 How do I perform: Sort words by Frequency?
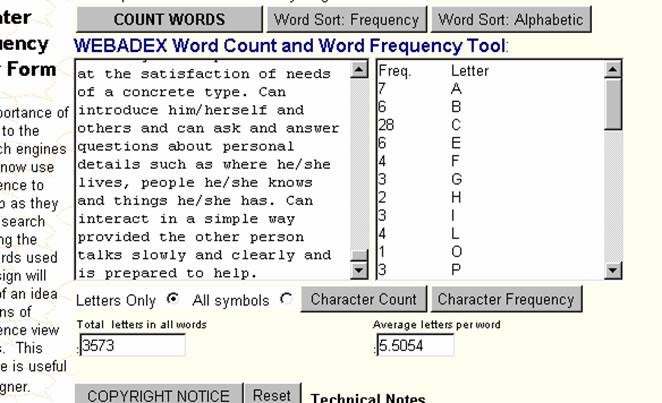click(346, 19)
